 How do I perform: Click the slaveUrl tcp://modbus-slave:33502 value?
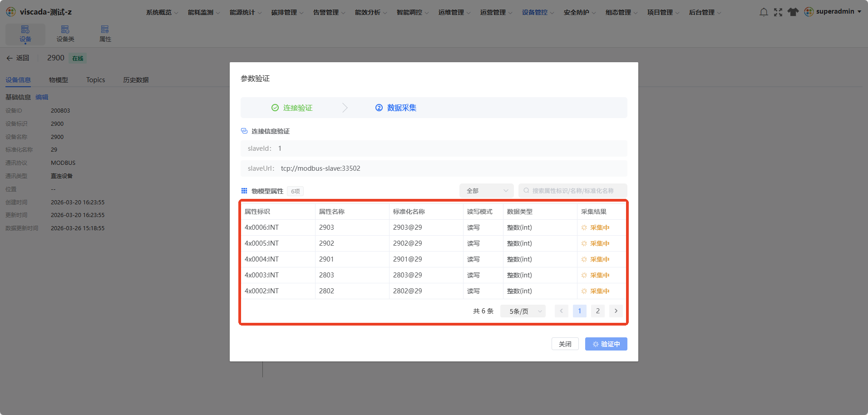click(321, 168)
